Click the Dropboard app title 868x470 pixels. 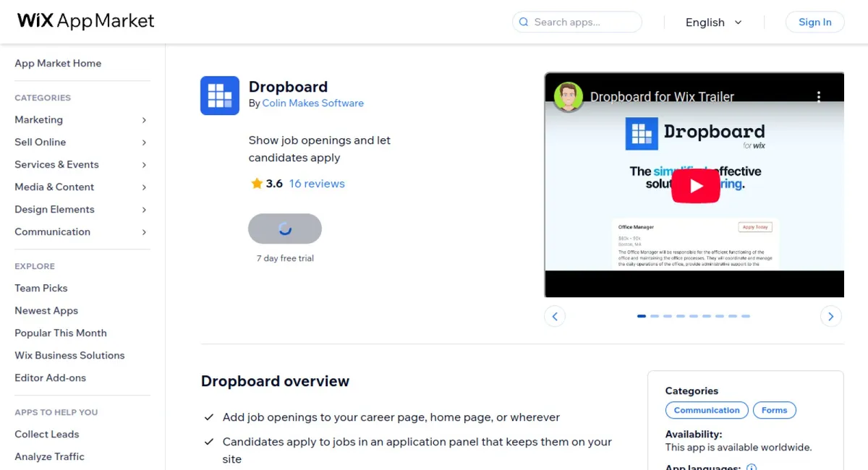[288, 87]
